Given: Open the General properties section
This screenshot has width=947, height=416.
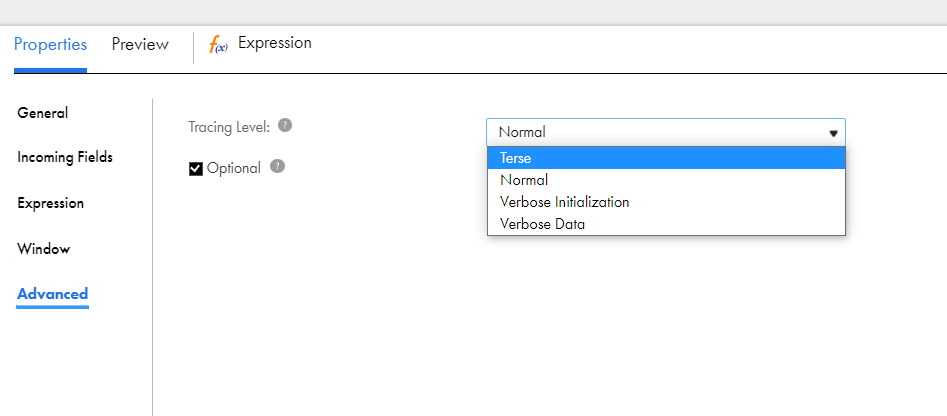Looking at the screenshot, I should pos(42,113).
